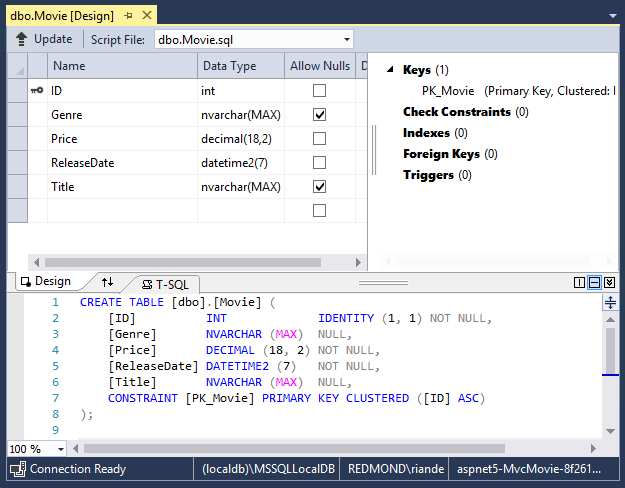Click the split editor icon above scrollbar
The image size is (625, 488).
coord(610,302)
